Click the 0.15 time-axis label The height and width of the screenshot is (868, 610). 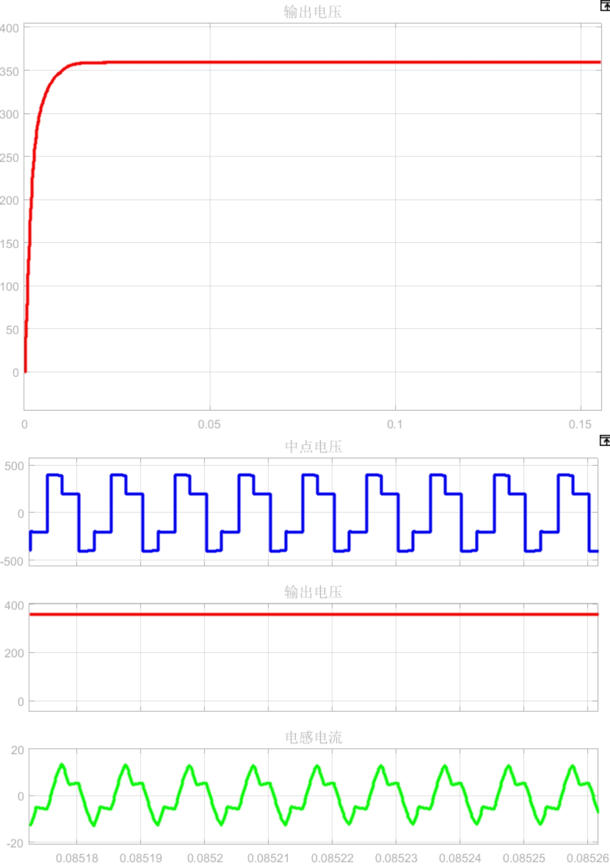(x=580, y=425)
